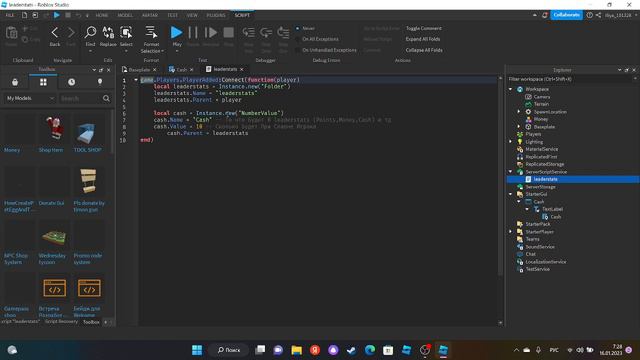The image size is (640, 360).
Task: Expand the StarterPlayer node
Action: [x=511, y=231]
